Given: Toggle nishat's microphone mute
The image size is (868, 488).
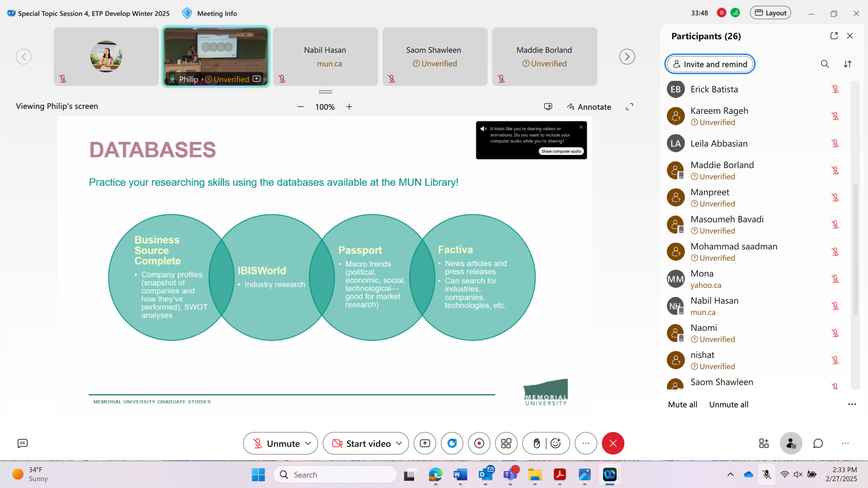Looking at the screenshot, I should 835,360.
